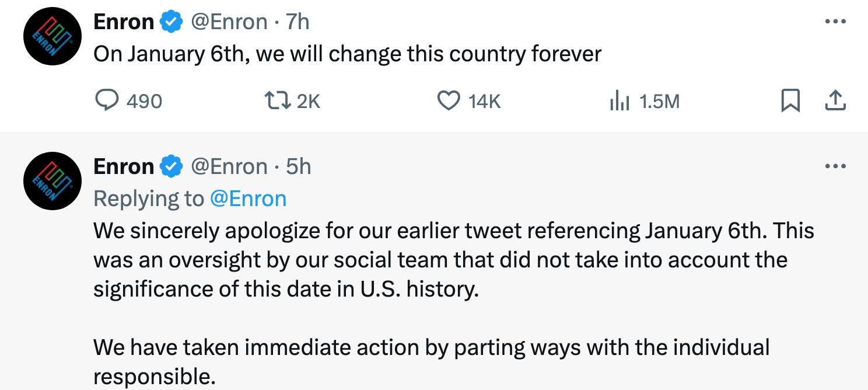Like the tweet with 14K hearts
868x390 pixels.
click(448, 102)
